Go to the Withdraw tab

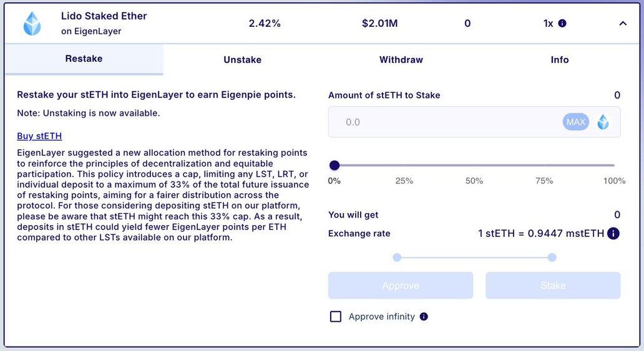point(401,60)
